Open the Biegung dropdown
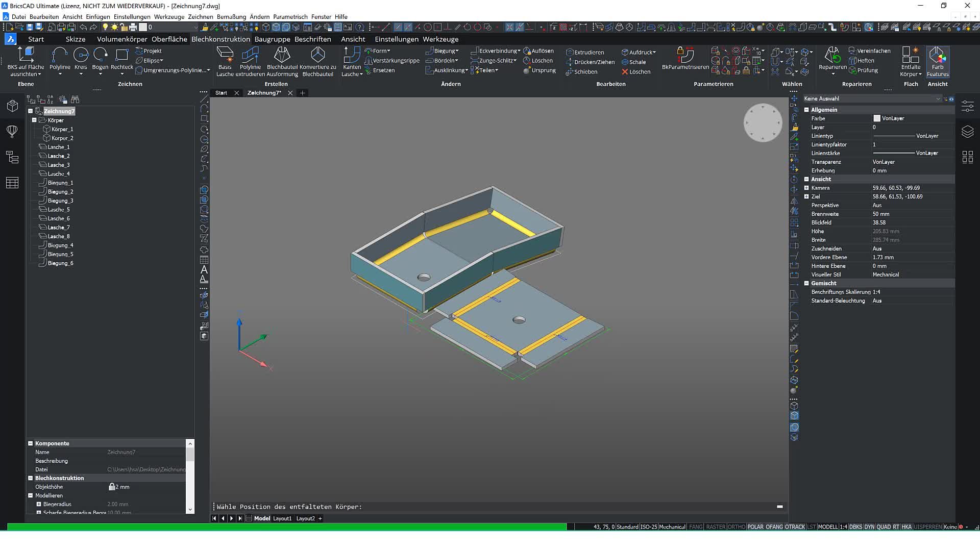980x551 pixels. pos(442,51)
